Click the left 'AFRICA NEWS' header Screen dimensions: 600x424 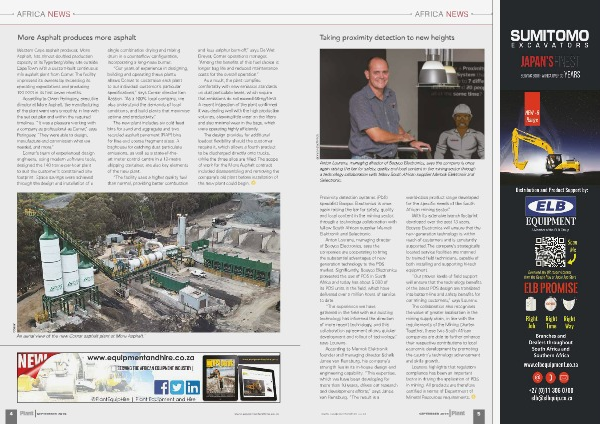pos(44,14)
